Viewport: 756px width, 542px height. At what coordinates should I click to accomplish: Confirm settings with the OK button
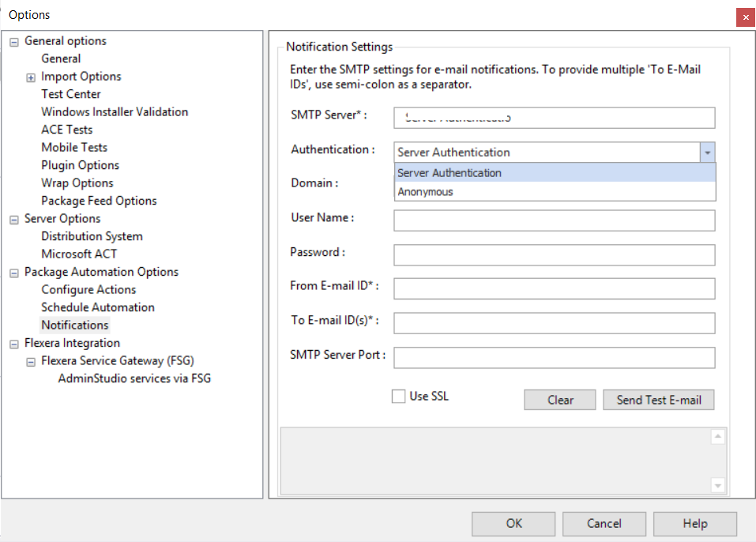coord(513,523)
